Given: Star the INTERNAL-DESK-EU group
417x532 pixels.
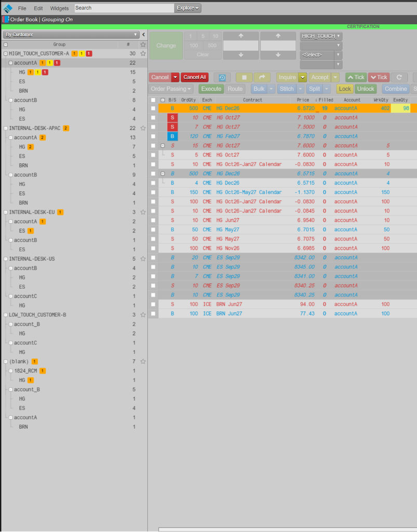Looking at the screenshot, I should point(143,212).
